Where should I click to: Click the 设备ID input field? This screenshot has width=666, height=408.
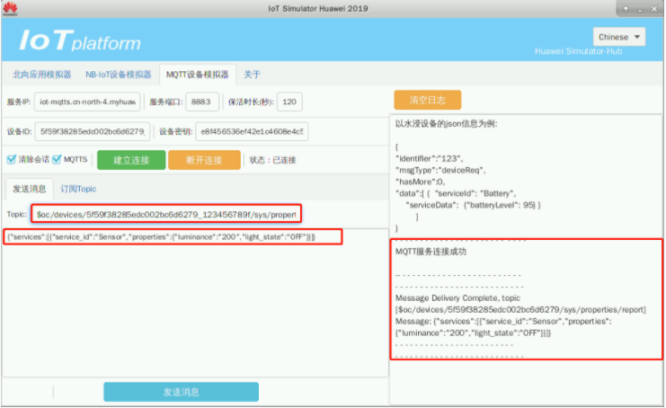click(x=92, y=132)
